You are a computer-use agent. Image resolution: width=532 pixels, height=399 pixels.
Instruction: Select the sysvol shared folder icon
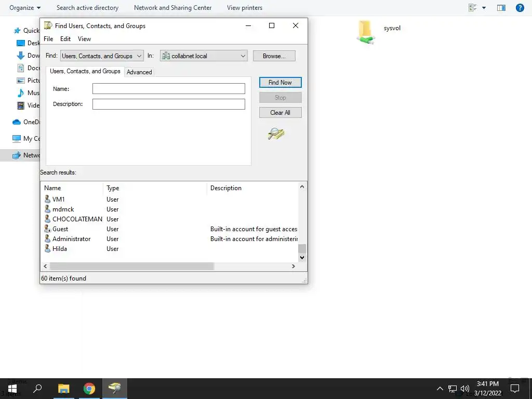click(365, 32)
